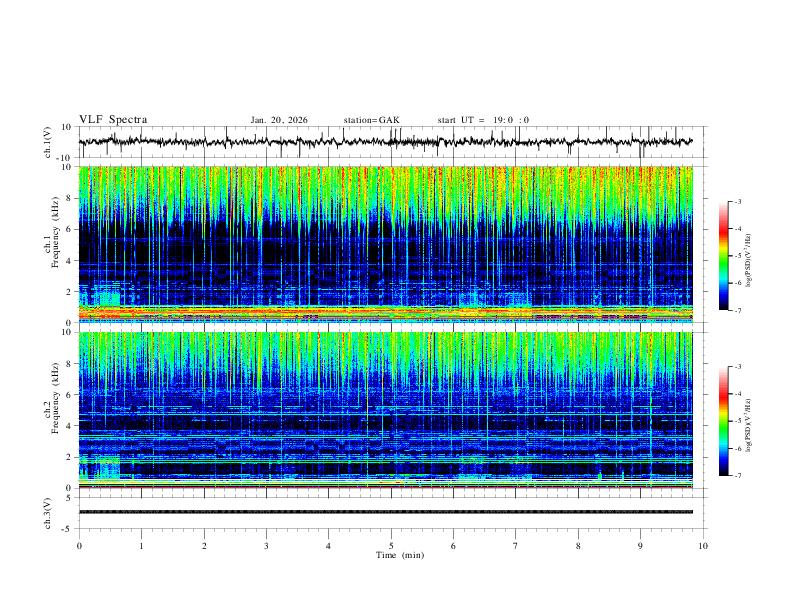Click the 'Time (min)' axis label

400,555
